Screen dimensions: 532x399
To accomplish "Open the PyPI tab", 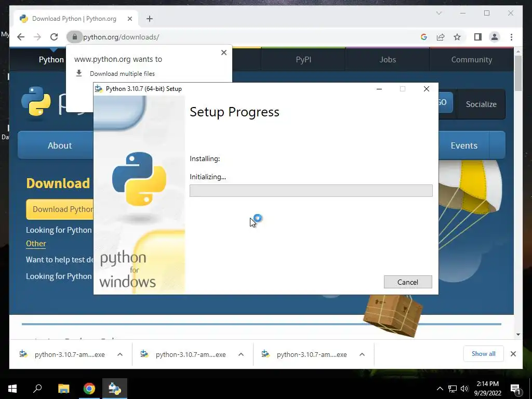I will 303,60.
